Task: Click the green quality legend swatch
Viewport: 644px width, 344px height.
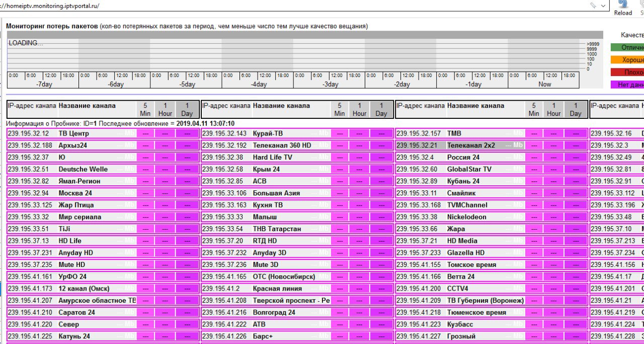Action: (x=627, y=47)
